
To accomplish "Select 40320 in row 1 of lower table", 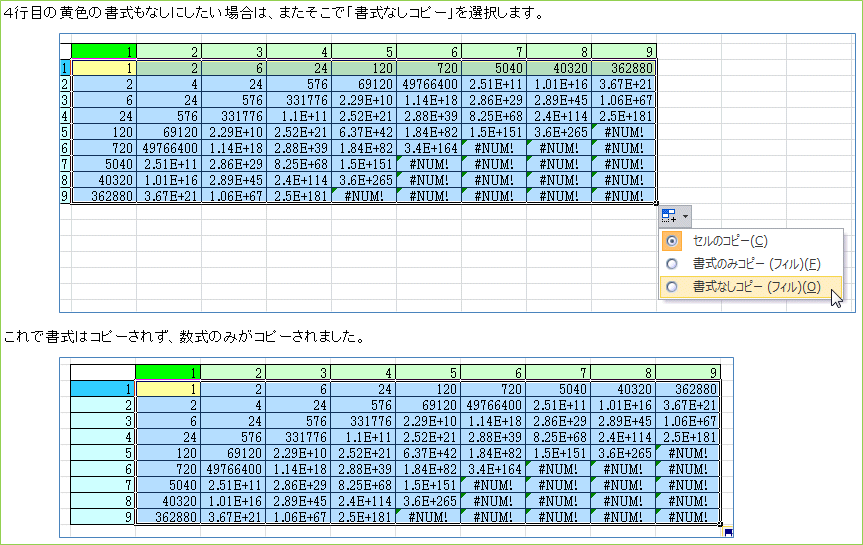I will (x=622, y=389).
